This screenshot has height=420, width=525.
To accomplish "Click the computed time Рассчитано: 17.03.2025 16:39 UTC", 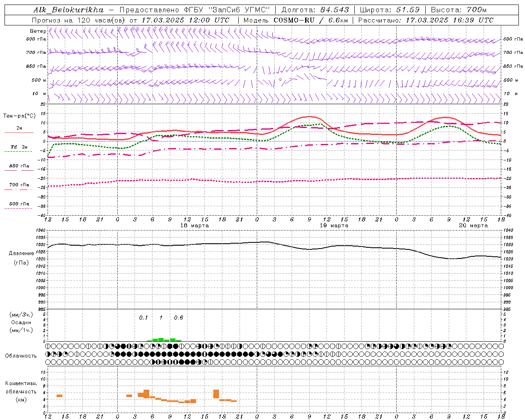I will click(426, 20).
